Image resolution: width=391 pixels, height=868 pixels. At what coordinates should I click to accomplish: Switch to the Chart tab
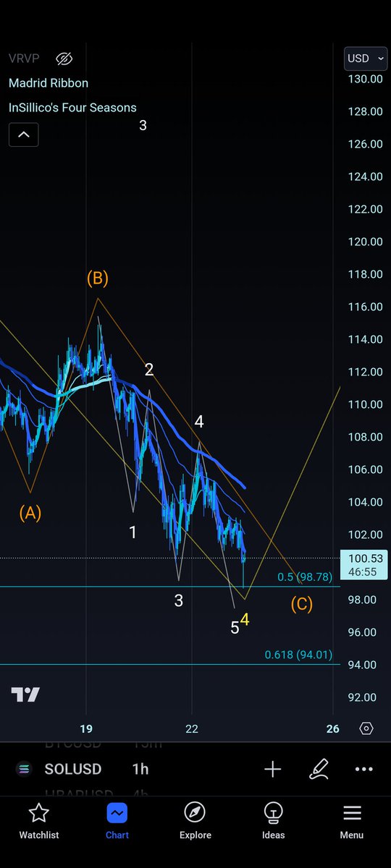coord(117,822)
